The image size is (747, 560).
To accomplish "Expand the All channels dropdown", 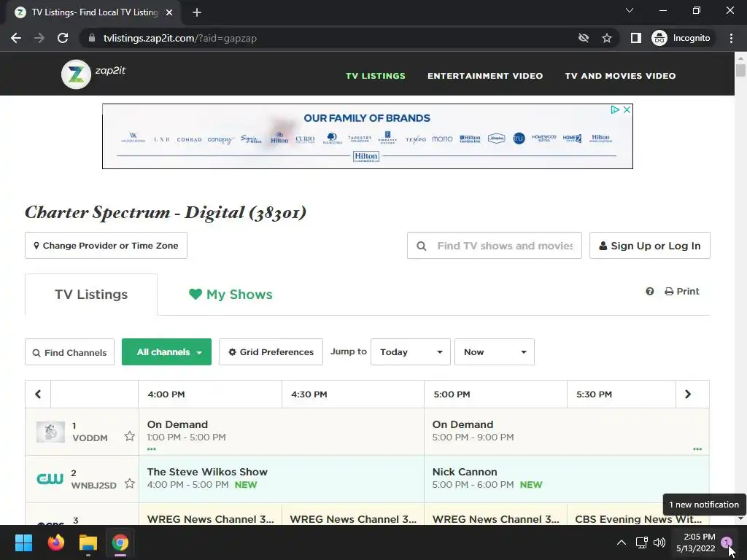I will point(167,352).
